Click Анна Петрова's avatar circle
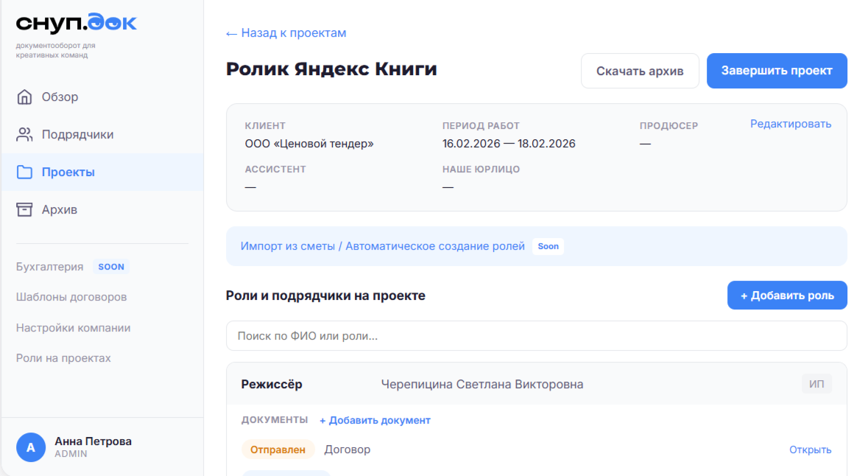 point(31,446)
